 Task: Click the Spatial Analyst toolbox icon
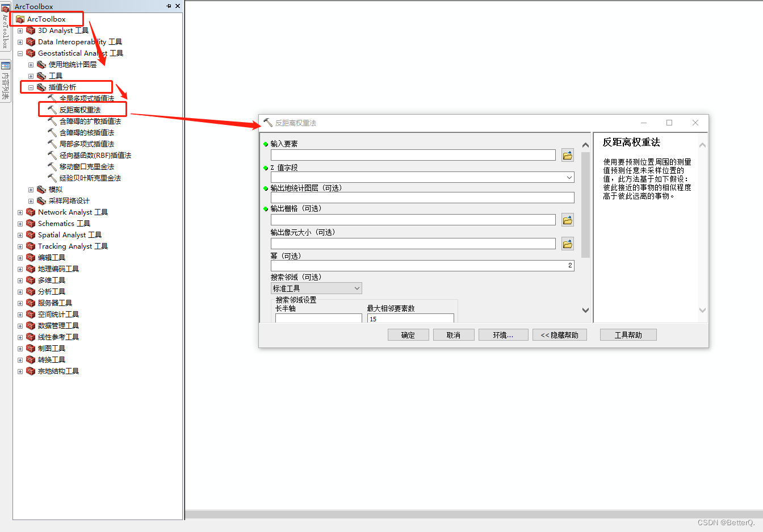(x=31, y=235)
